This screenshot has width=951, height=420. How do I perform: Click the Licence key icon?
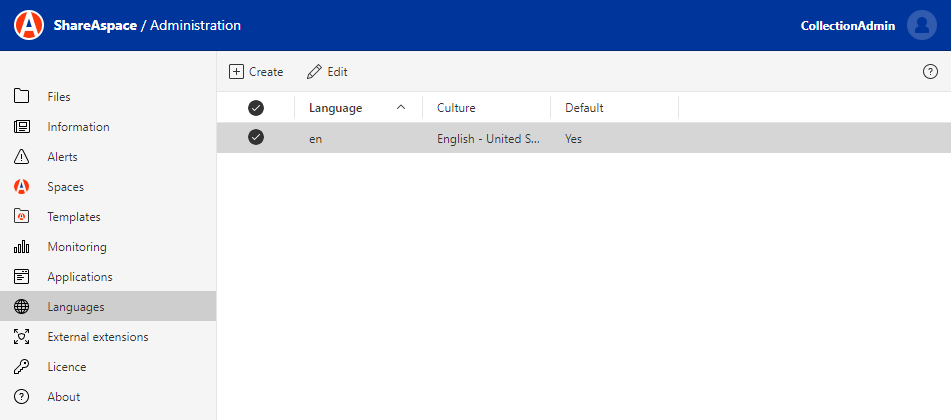point(21,367)
